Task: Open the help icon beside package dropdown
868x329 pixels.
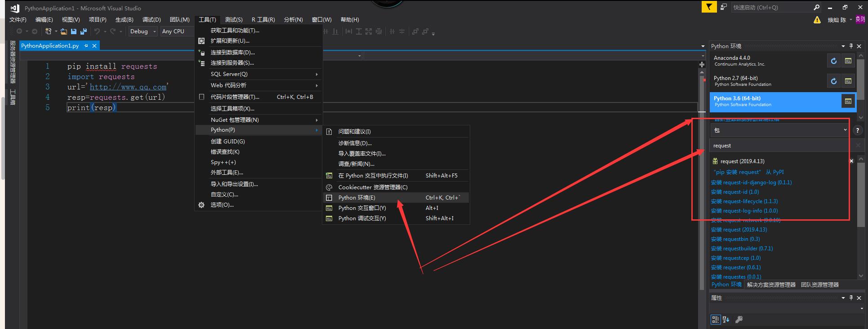Action: click(x=857, y=130)
